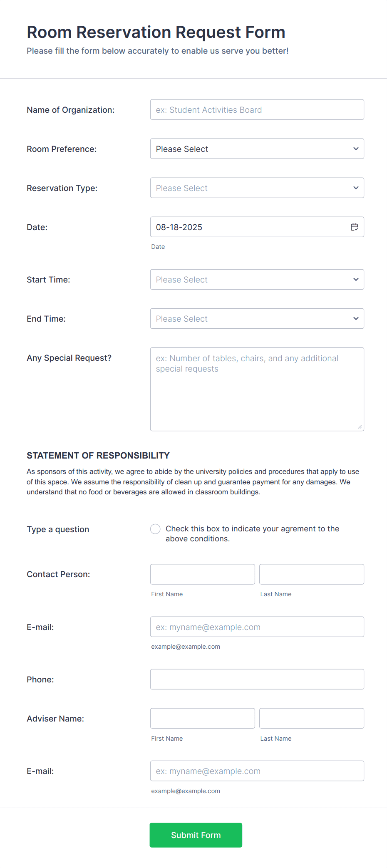The image size is (387, 868).
Task: Click inside the Phone field
Action: coord(257,679)
